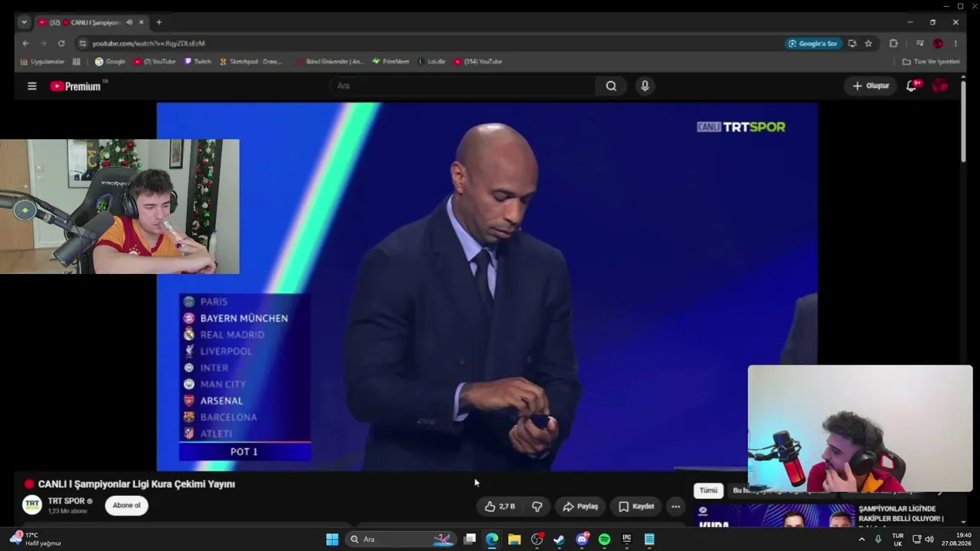Focus the YouTube search field
This screenshot has width=980, height=551.
click(x=464, y=86)
